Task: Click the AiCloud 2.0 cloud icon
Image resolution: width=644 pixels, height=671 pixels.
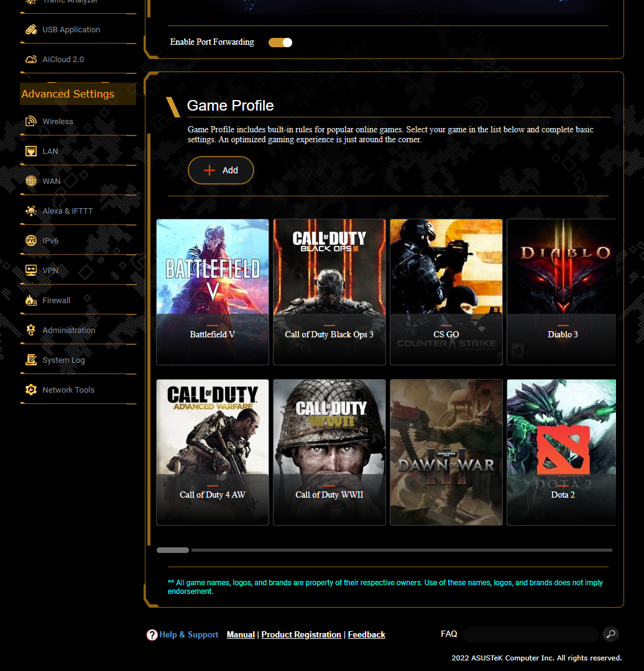Action: pyautogui.click(x=31, y=60)
